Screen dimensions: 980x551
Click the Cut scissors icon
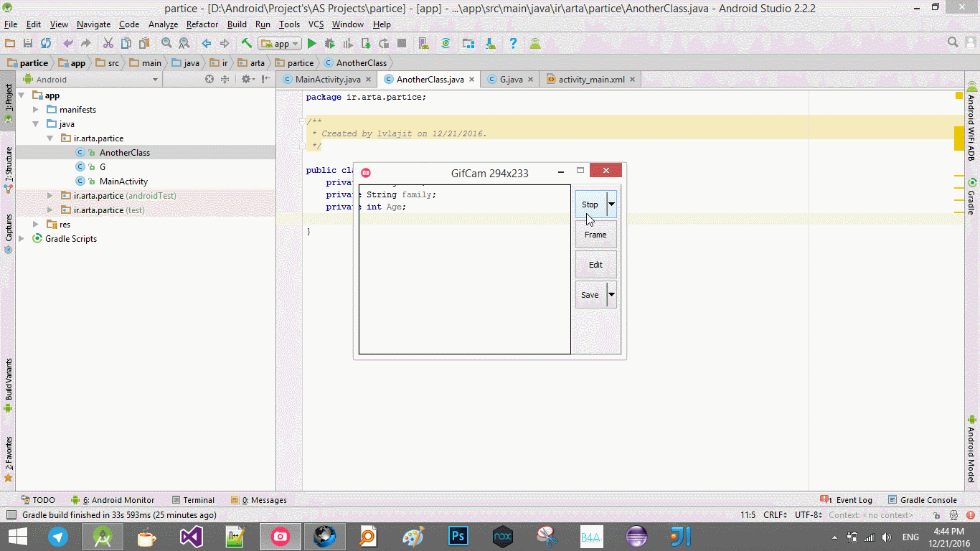[x=108, y=44]
